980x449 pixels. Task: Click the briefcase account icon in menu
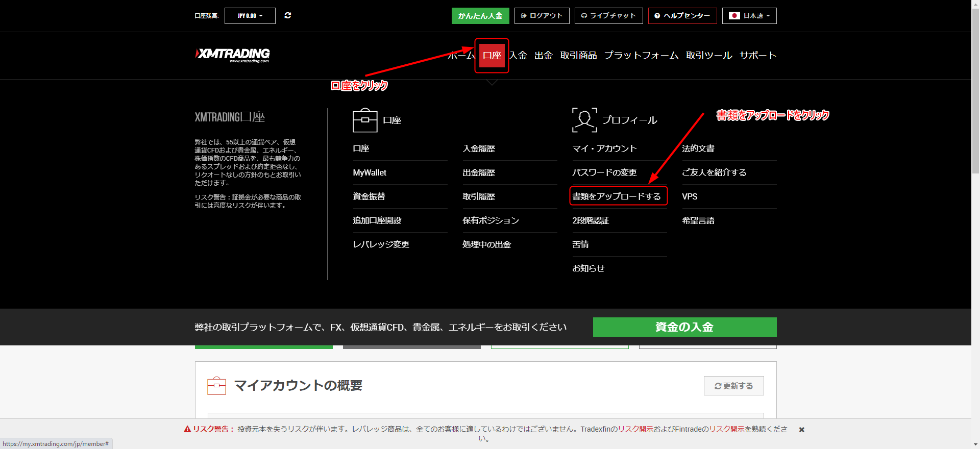365,120
